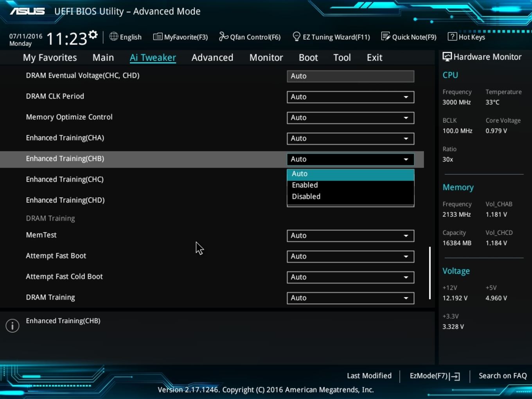532x399 pixels.
Task: Select Enhanced Training(CHC) row label
Action: (x=65, y=179)
